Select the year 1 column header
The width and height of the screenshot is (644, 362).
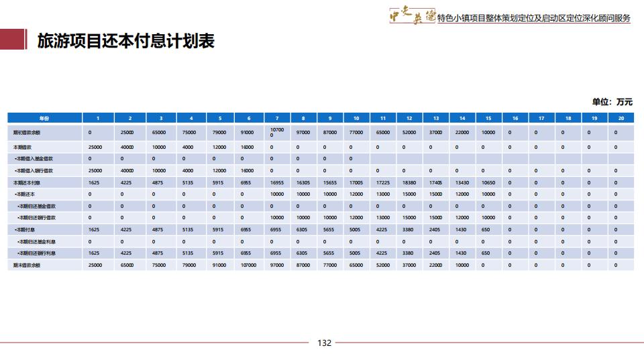coord(98,118)
